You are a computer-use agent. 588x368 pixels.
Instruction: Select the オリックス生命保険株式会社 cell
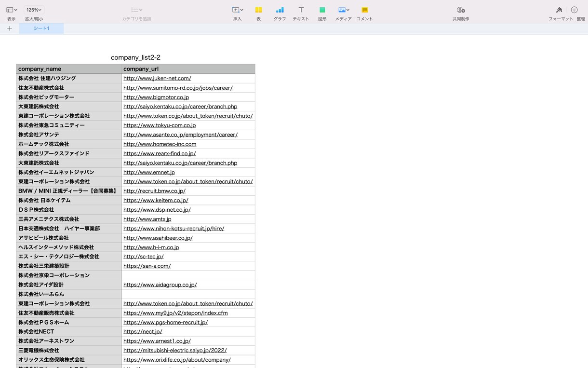click(x=69, y=360)
